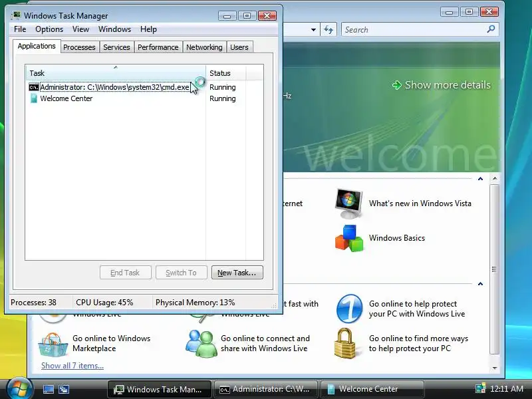This screenshot has width=532, height=399.
Task: Sort by the Status column header
Action: point(225,73)
